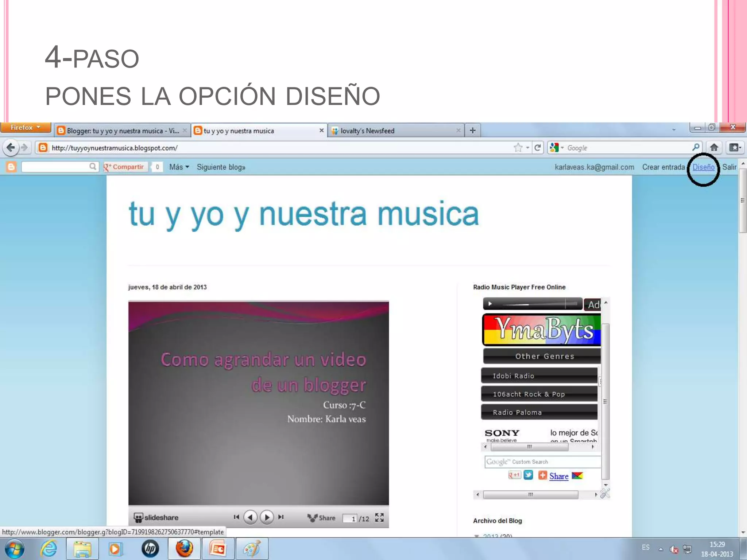Click the Google Custom Search field
The height and width of the screenshot is (560, 747).
(542, 462)
